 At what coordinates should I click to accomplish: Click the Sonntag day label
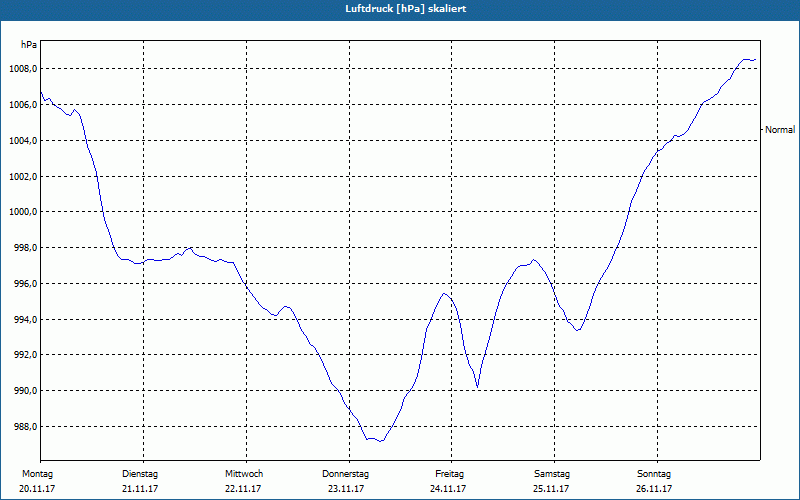pos(654,474)
